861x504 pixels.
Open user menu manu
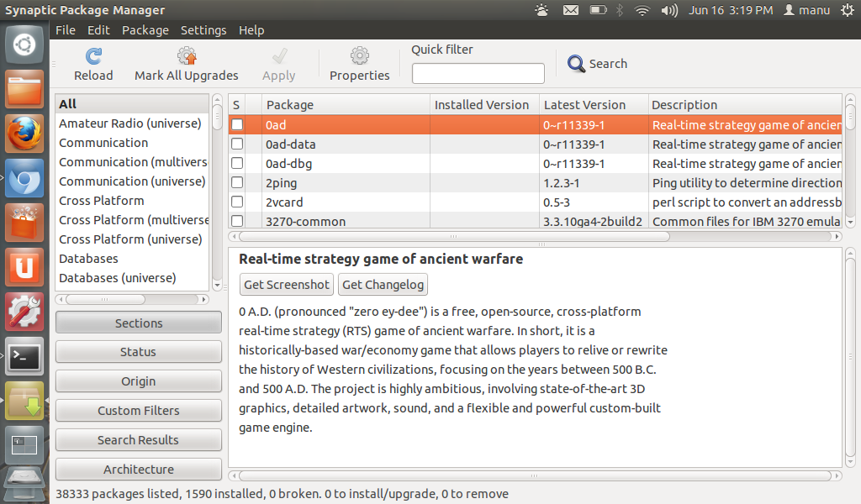click(806, 10)
